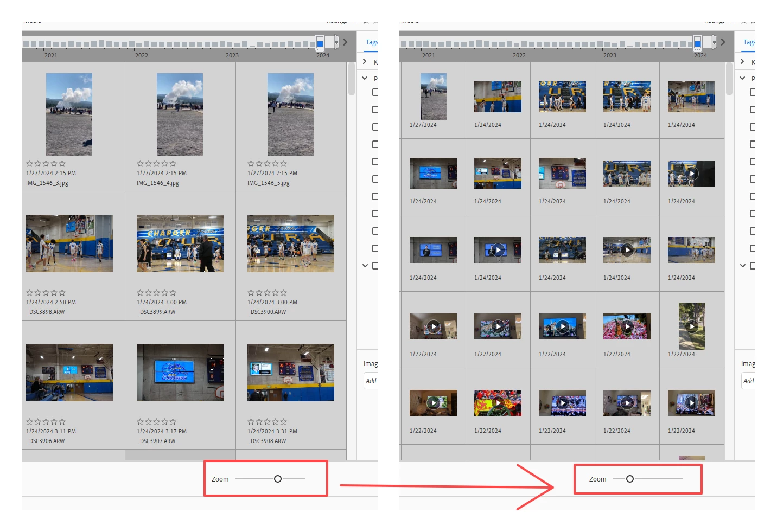Give _DSC3908.ARW five stars

coord(284,421)
